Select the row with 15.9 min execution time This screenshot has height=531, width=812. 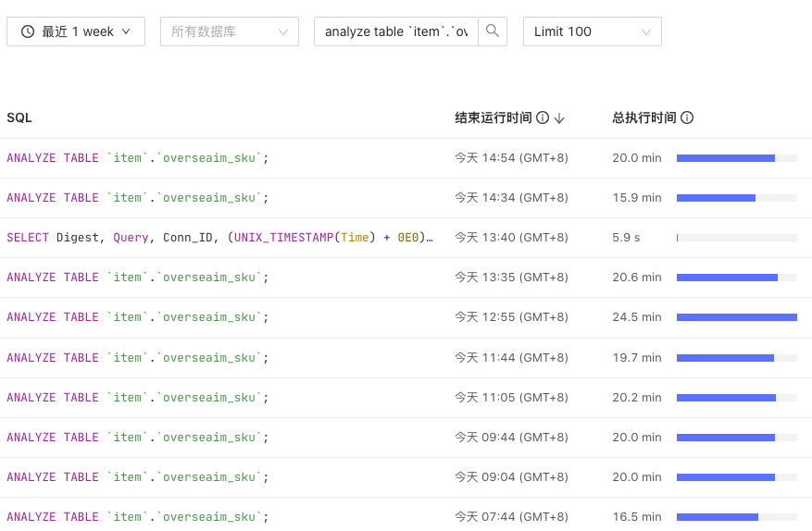406,198
